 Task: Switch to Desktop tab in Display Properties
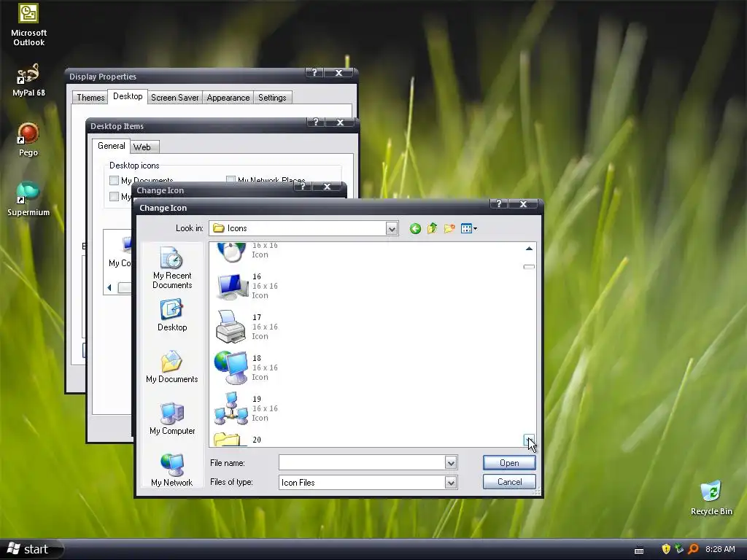click(x=128, y=96)
